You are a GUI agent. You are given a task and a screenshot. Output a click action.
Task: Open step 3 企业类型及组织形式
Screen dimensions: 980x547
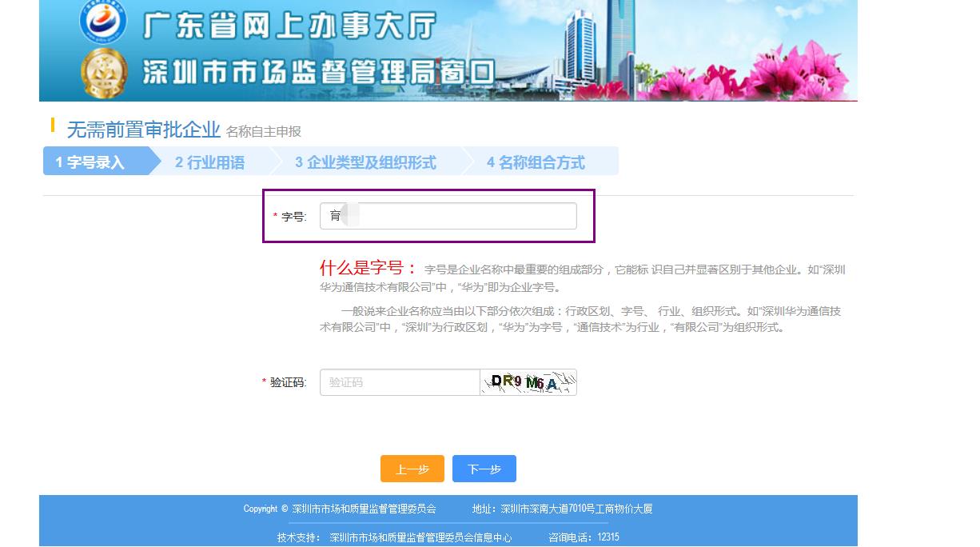(365, 162)
